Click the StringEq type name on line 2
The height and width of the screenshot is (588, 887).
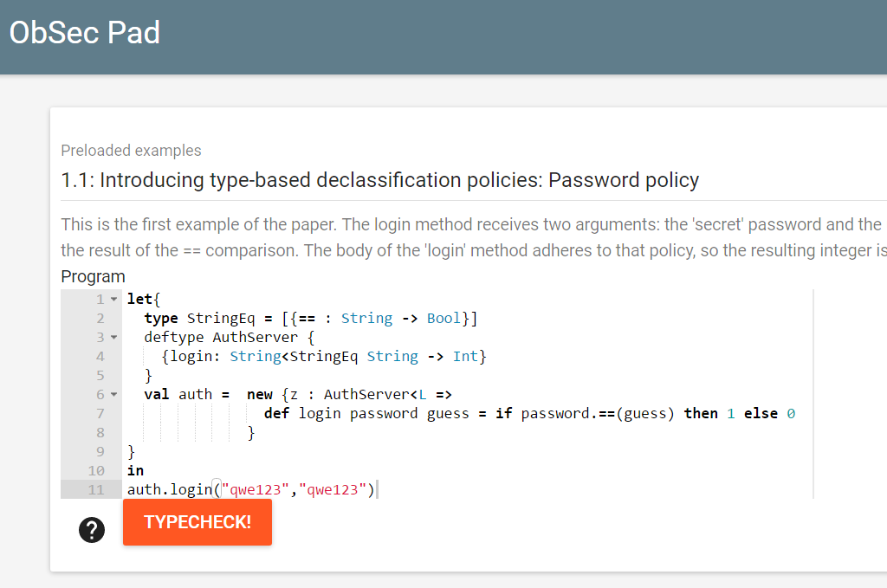point(221,319)
